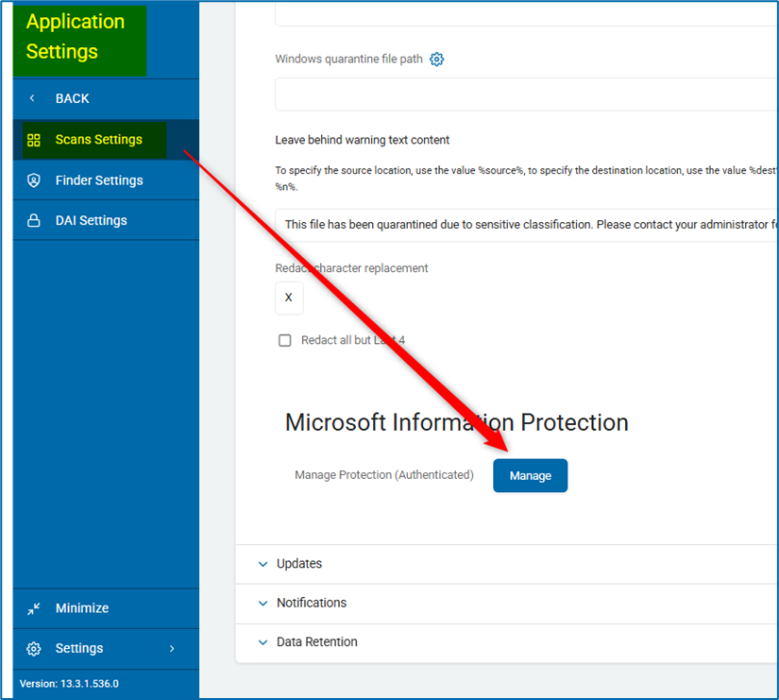Viewport: 779px width, 700px height.
Task: Click the Leave behind warning text content field
Action: pos(527,225)
